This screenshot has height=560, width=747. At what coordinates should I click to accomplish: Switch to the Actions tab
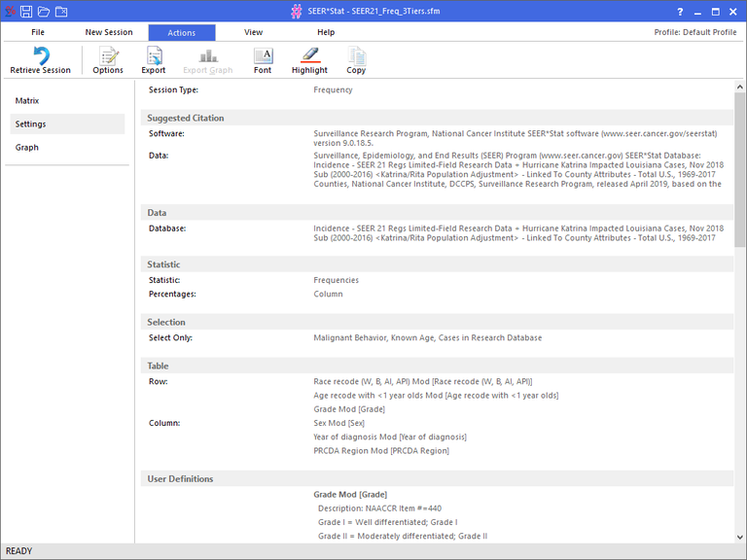point(182,32)
